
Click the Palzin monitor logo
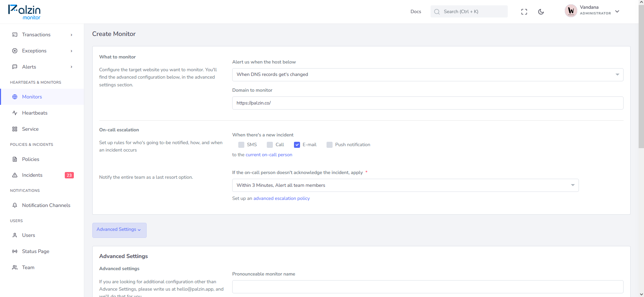pos(24,12)
